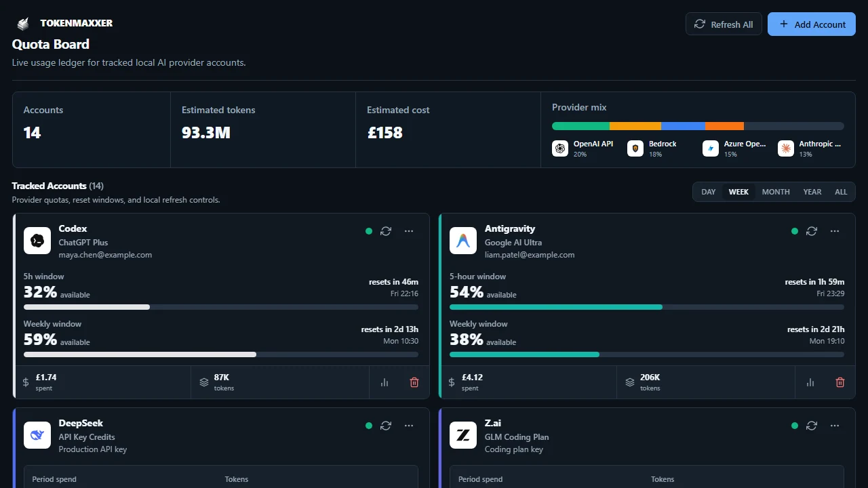Viewport: 868px width, 488px height.
Task: Open Antigravity usage chart icon
Action: (x=810, y=382)
